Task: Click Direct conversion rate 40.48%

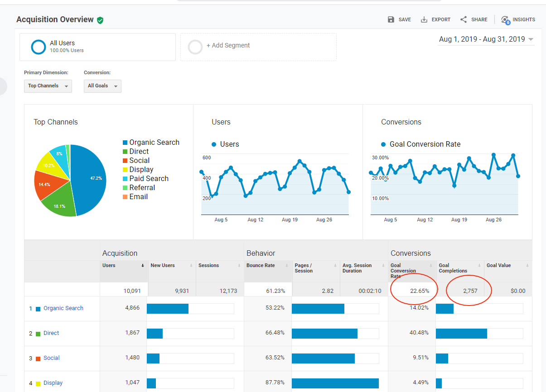Action: coord(419,333)
